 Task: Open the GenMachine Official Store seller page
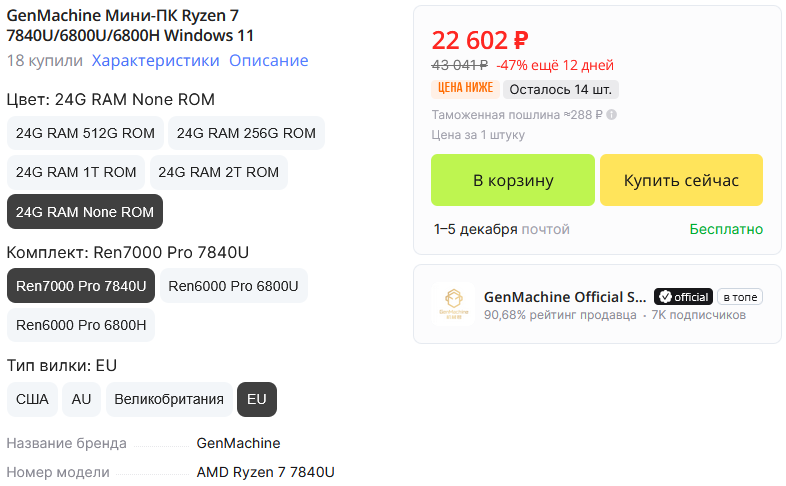tap(565, 297)
